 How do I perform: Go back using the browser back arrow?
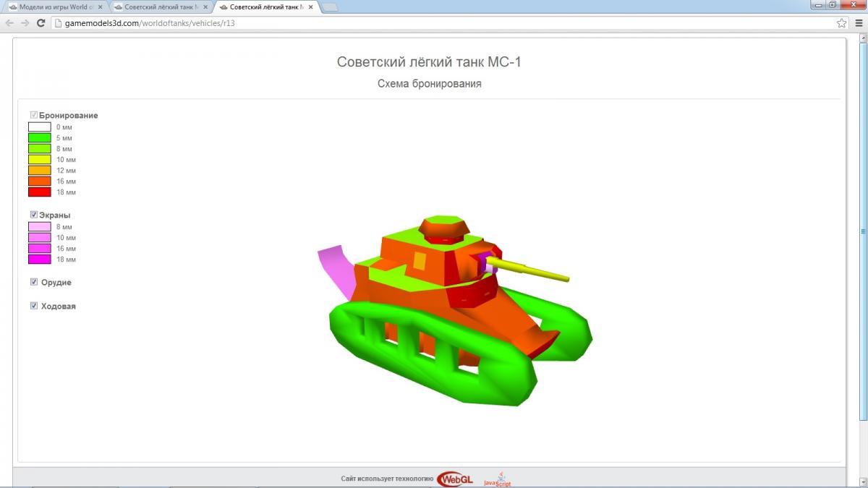click(9, 22)
